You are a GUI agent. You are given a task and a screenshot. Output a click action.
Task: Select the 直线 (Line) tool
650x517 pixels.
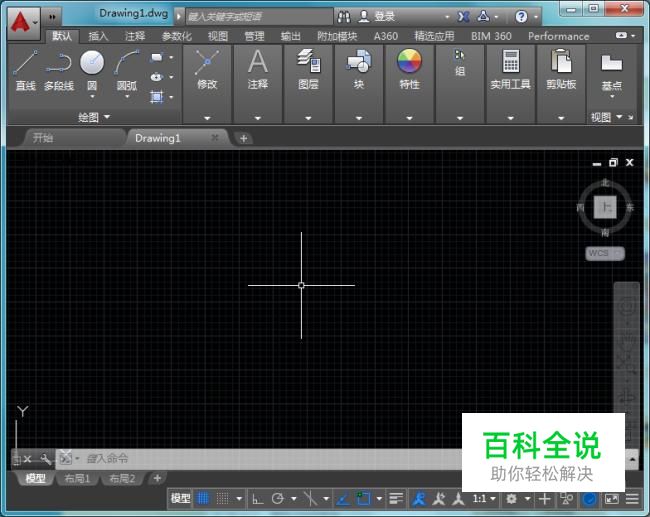click(x=26, y=68)
